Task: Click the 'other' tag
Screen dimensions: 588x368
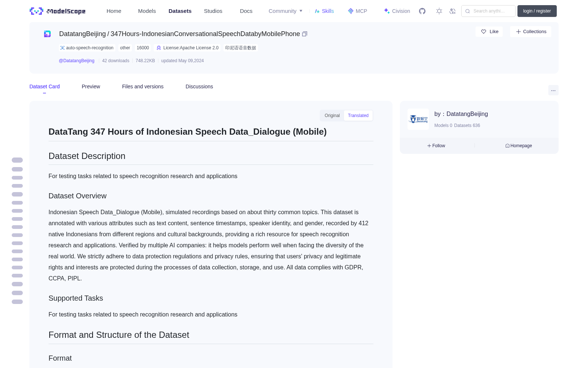Action: pyautogui.click(x=125, y=48)
